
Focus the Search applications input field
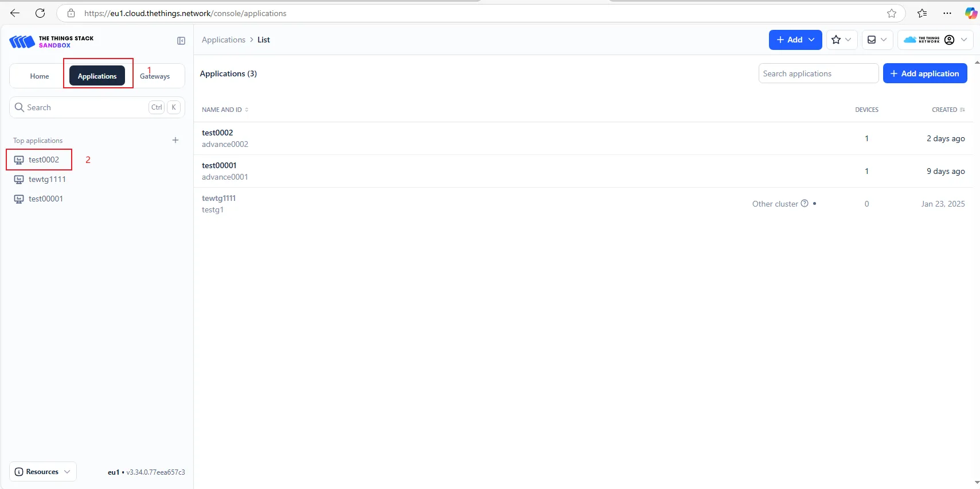coord(818,73)
